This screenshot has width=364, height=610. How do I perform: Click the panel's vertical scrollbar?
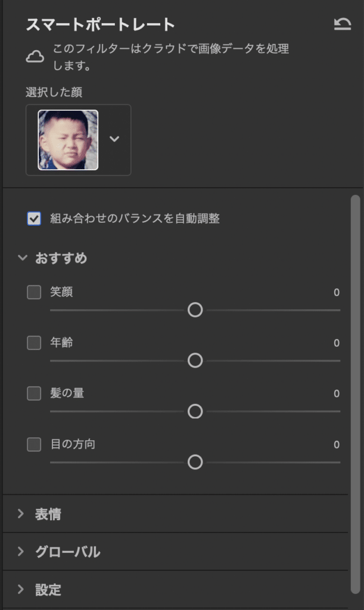(355, 394)
